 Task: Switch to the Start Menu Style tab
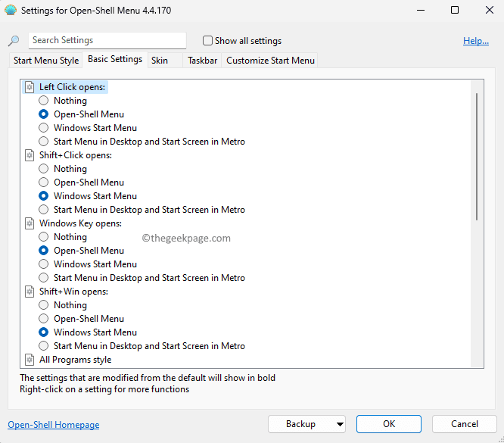(x=46, y=60)
